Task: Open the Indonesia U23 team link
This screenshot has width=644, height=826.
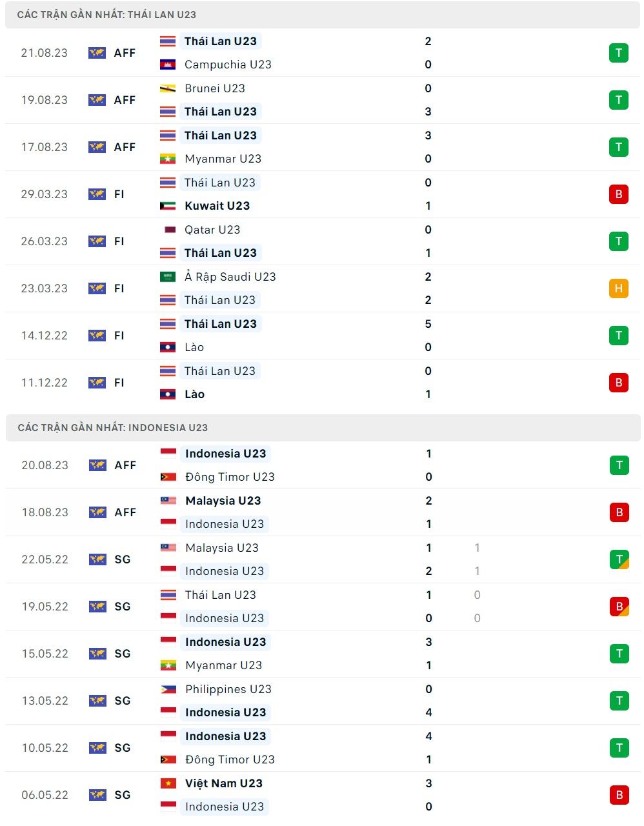Action: pos(225,454)
